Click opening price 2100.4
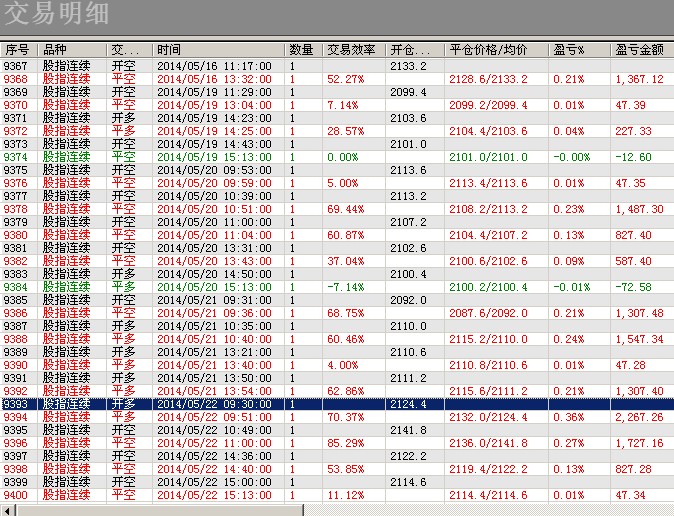The height and width of the screenshot is (516, 674). tap(408, 274)
